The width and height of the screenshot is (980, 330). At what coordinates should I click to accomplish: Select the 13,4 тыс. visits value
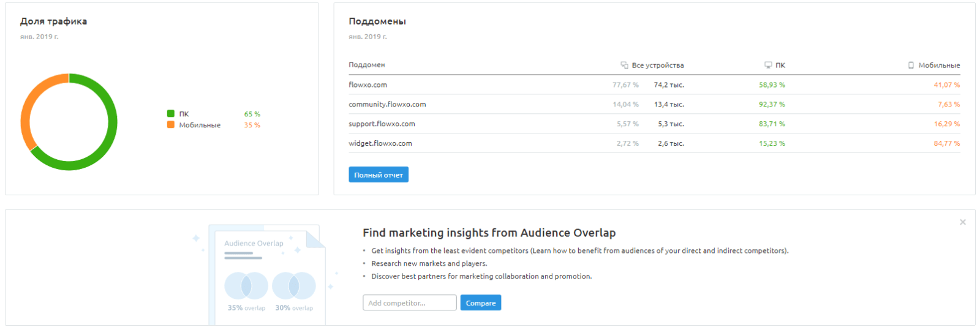[x=669, y=104]
